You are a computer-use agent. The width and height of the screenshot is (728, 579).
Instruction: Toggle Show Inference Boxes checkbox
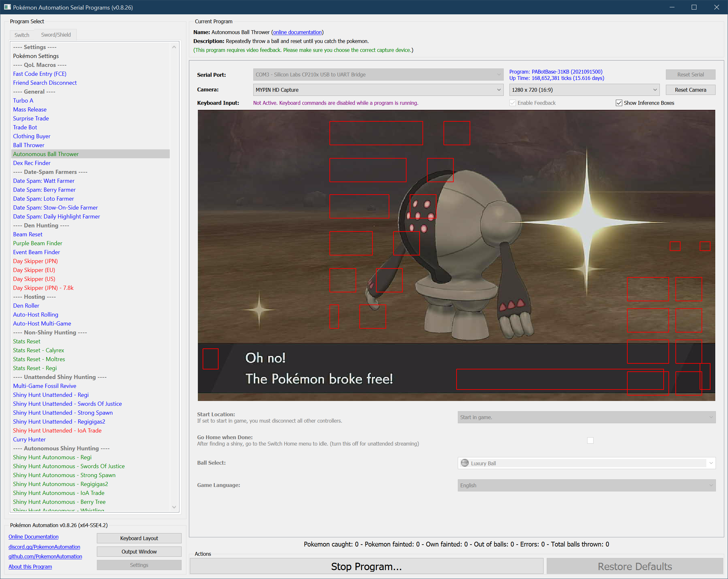pyautogui.click(x=619, y=103)
